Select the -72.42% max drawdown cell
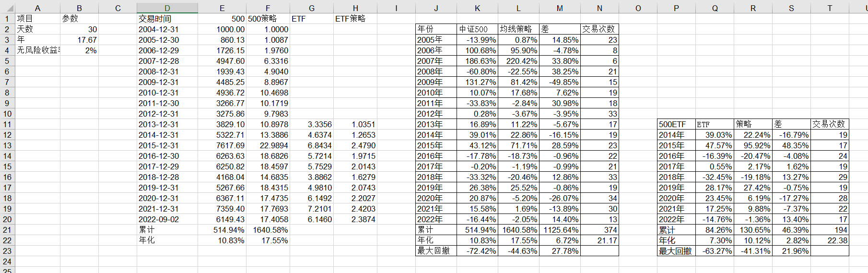The width and height of the screenshot is (868, 273). [477, 251]
